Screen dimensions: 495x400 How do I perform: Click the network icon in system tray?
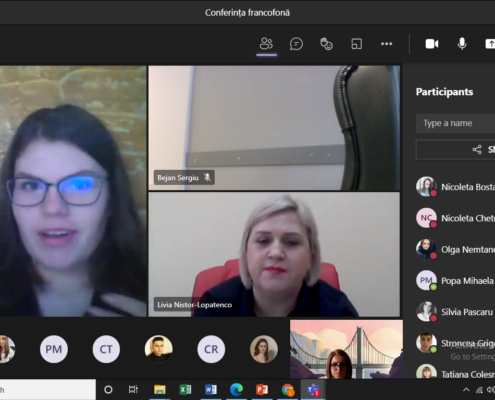[479, 389]
